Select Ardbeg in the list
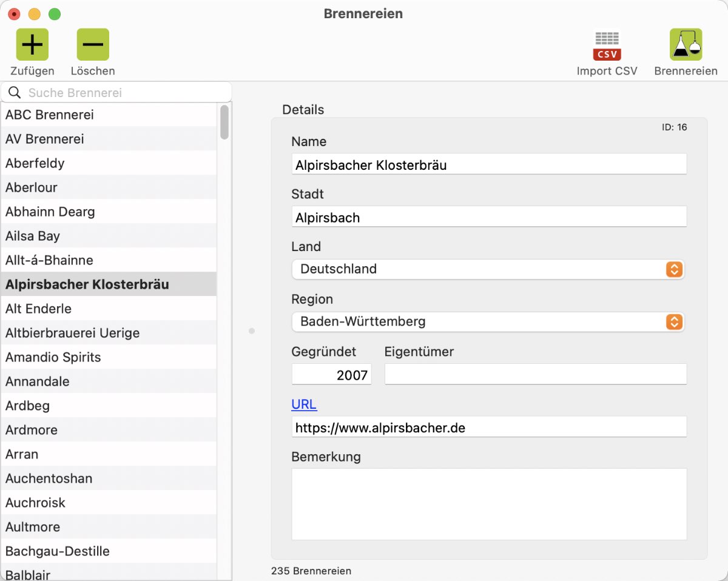The width and height of the screenshot is (728, 581). [x=109, y=406]
